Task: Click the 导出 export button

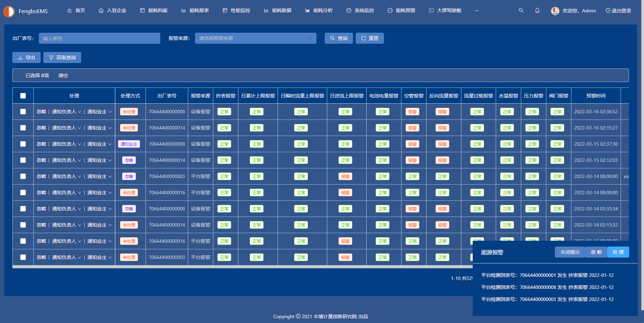Action: [x=26, y=58]
